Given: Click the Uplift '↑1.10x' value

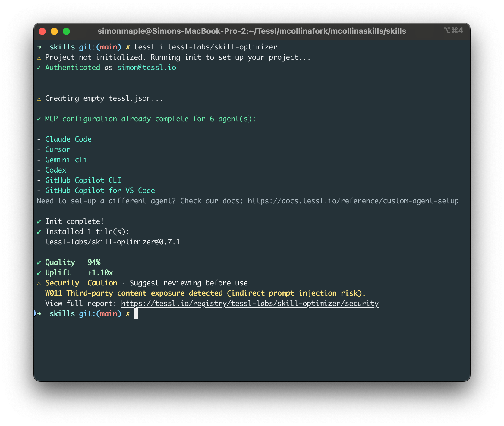Looking at the screenshot, I should point(100,273).
